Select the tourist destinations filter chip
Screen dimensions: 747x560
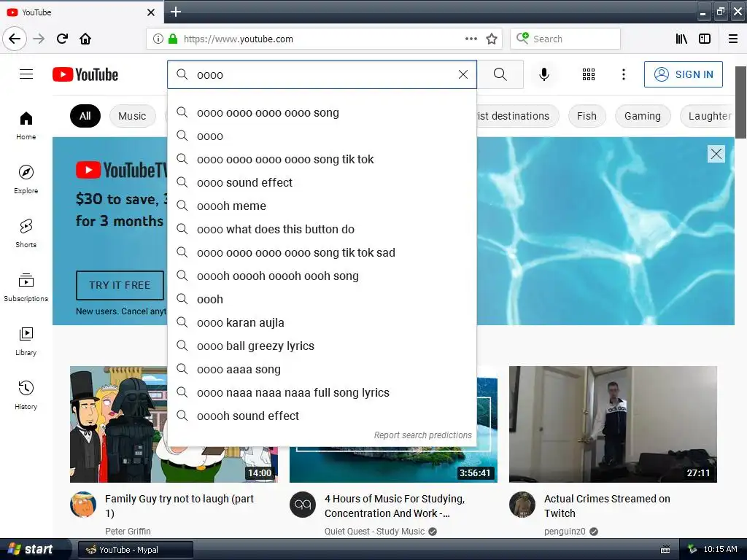pyautogui.click(x=518, y=116)
